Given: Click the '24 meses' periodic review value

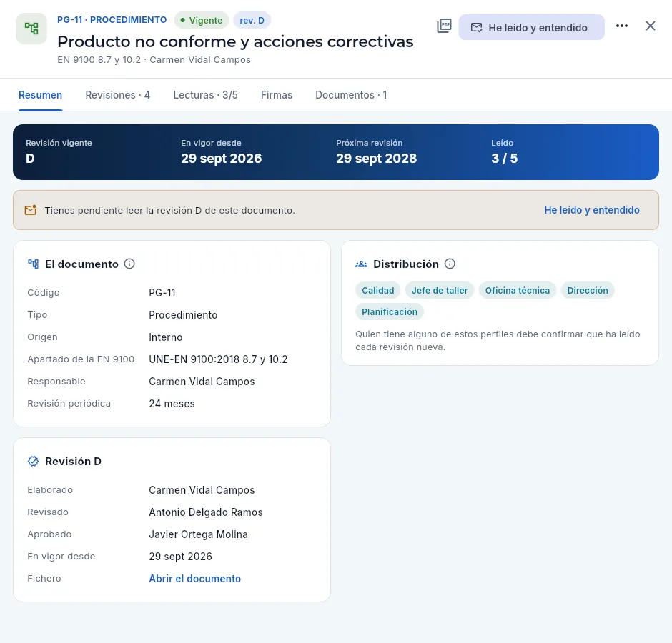Looking at the screenshot, I should pyautogui.click(x=172, y=404).
